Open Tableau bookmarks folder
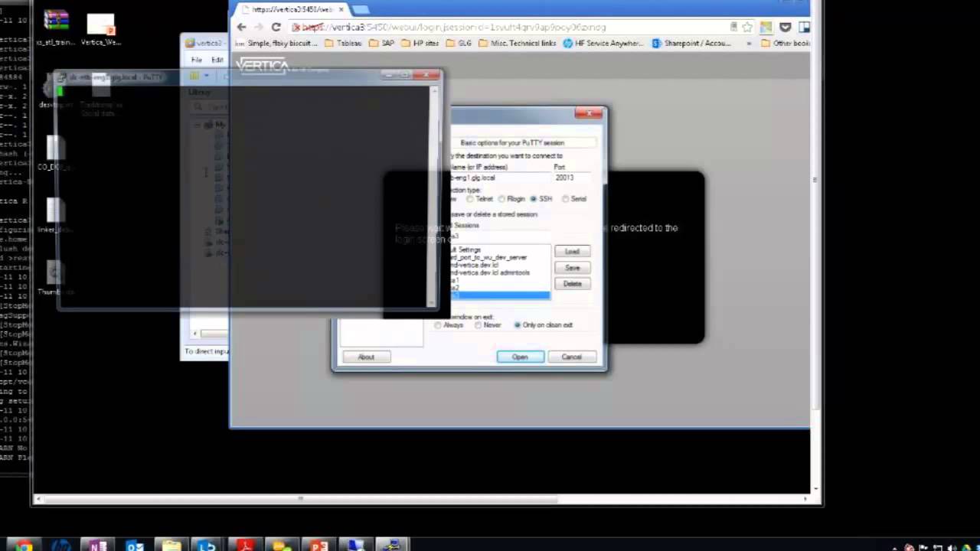The image size is (980, 551). click(x=343, y=44)
